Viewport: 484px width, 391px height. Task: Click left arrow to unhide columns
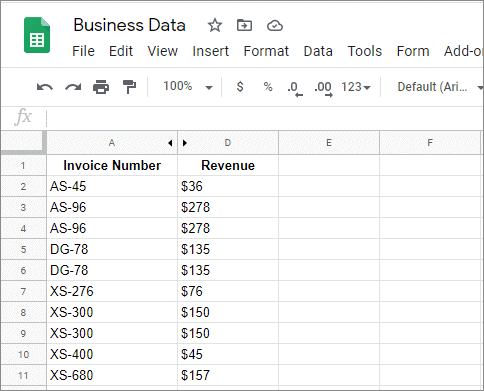(170, 143)
